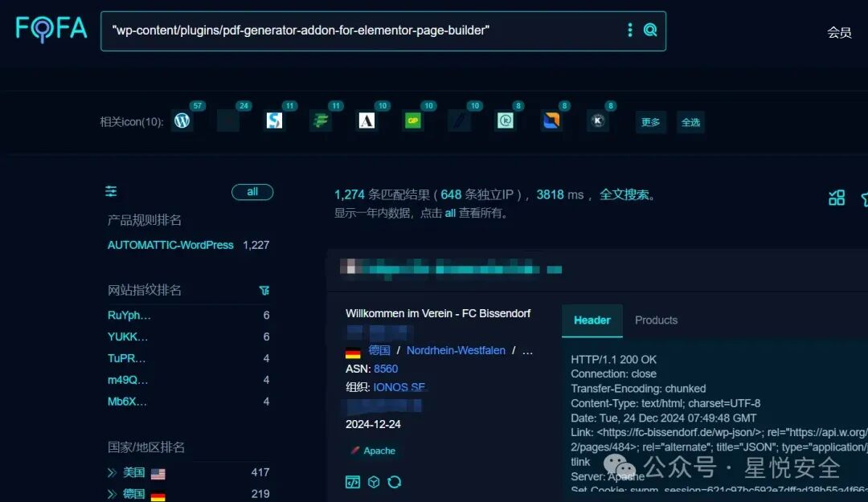Select the related icon with count 24
Viewport: 868px width, 502px height.
click(x=228, y=120)
